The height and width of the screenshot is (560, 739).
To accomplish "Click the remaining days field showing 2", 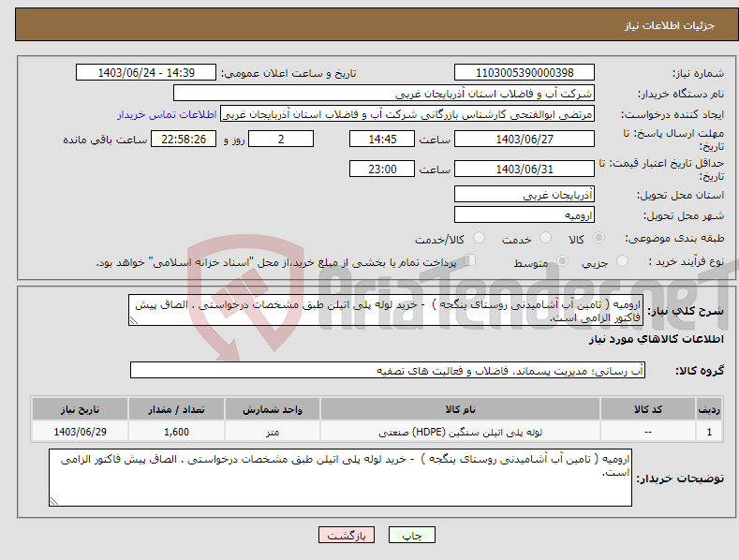I will point(281,139).
